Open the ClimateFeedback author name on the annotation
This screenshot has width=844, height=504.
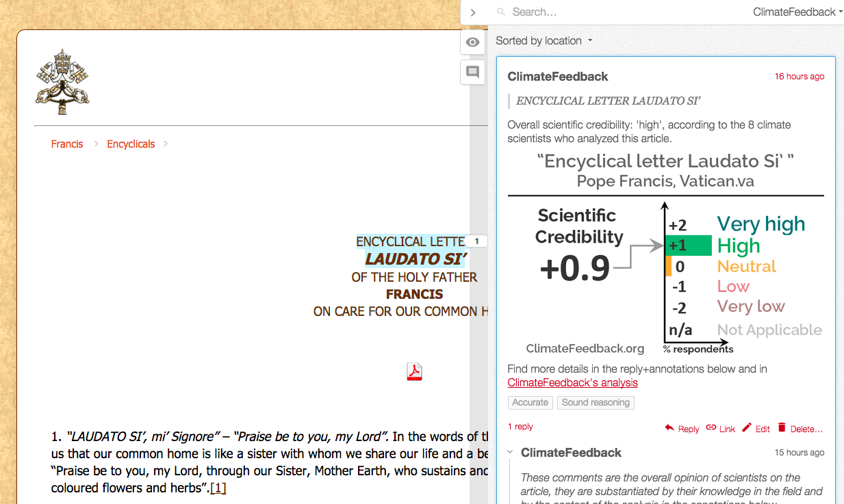click(558, 77)
